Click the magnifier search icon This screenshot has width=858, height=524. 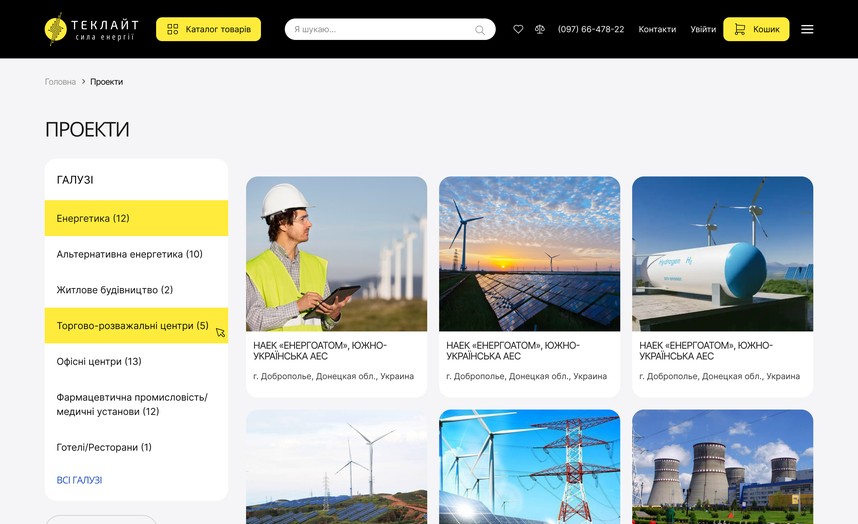480,30
